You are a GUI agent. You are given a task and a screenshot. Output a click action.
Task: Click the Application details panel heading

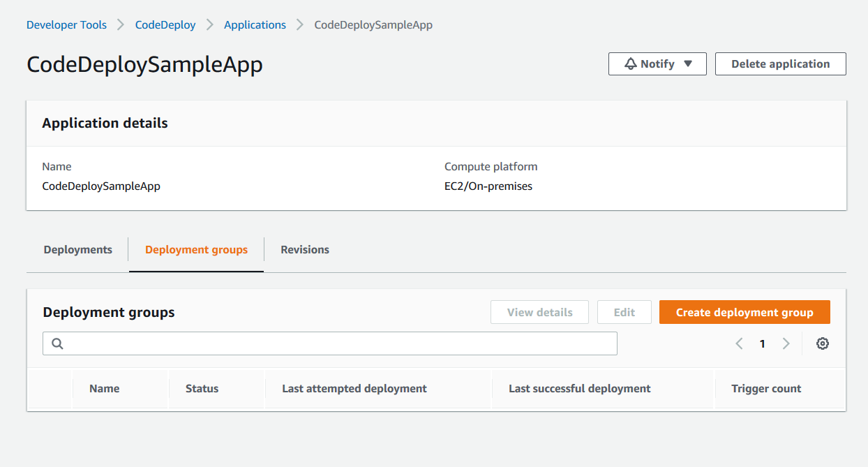pos(105,123)
